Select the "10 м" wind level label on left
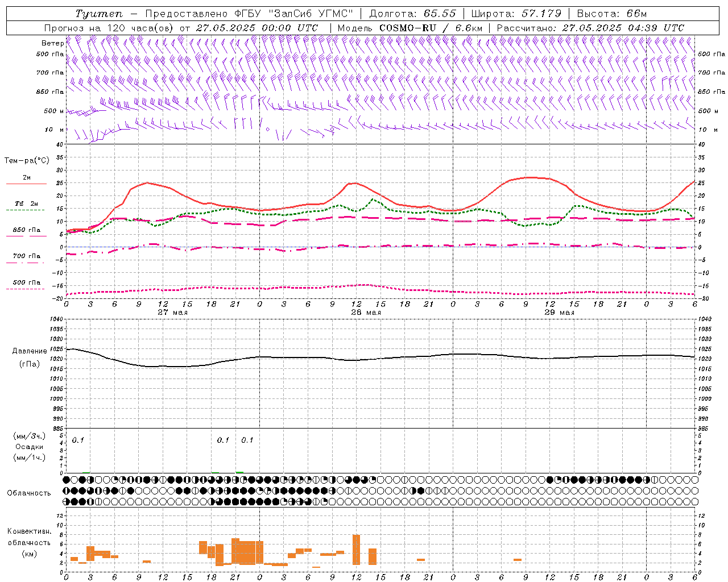 (x=55, y=130)
